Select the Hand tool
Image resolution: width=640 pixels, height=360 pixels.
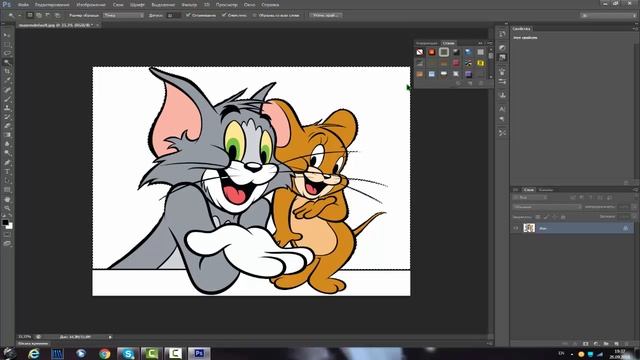click(x=7, y=200)
